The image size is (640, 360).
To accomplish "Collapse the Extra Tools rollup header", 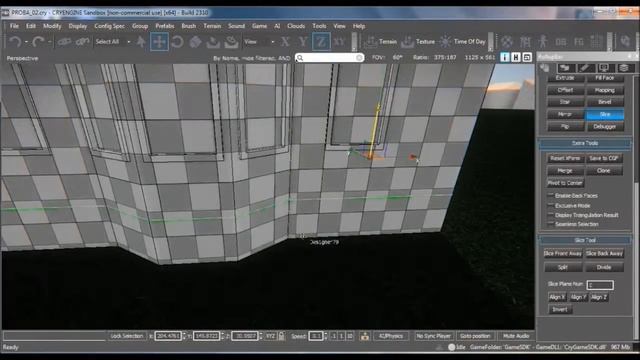I will point(585,143).
